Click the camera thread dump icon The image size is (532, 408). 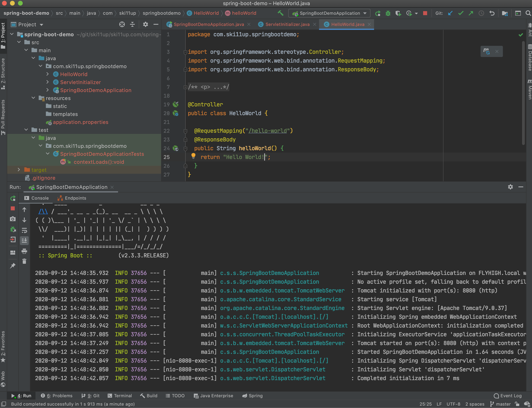click(x=13, y=219)
